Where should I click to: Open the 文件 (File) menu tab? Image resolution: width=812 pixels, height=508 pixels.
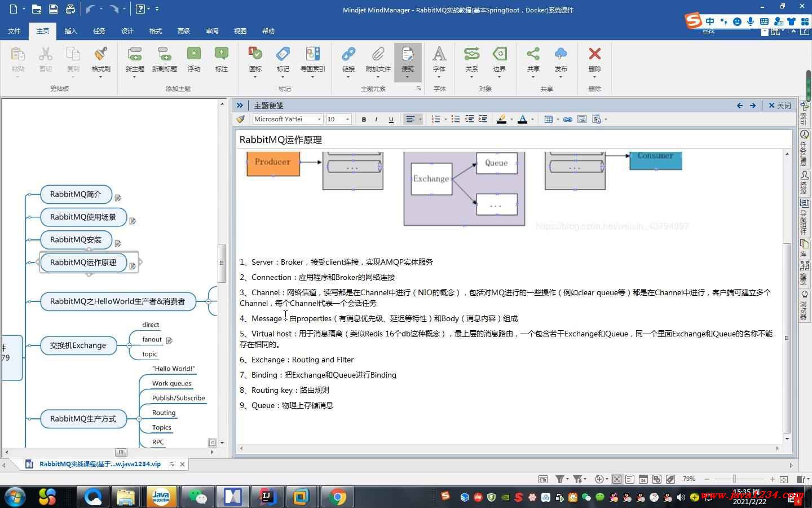coord(14,31)
